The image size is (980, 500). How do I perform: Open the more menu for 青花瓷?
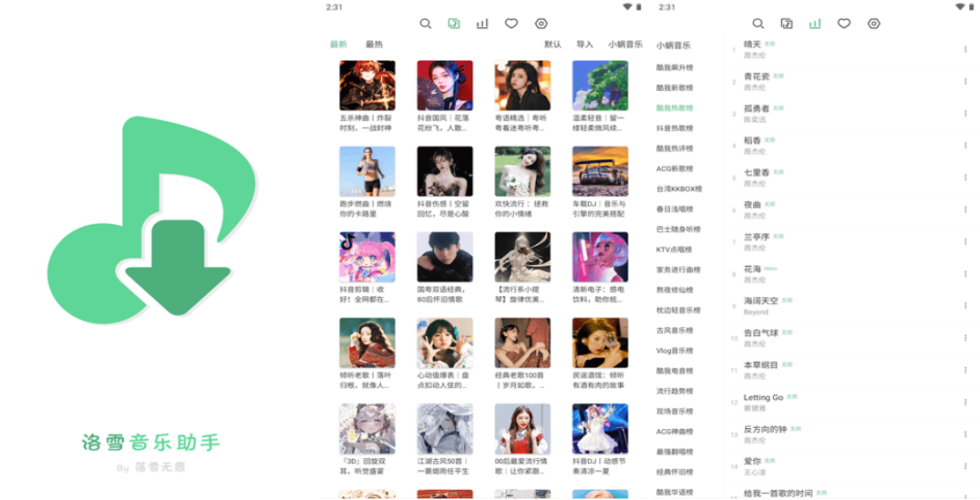pos(965,81)
